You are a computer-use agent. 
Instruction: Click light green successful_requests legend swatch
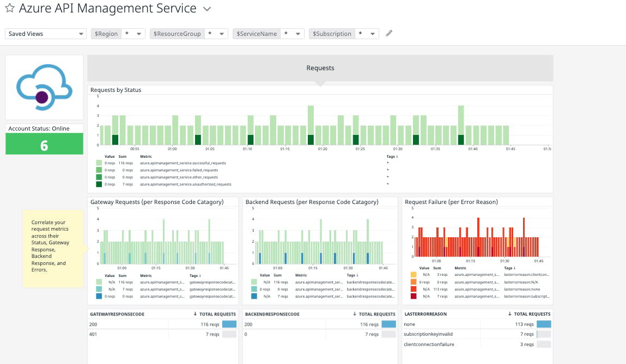point(99,163)
